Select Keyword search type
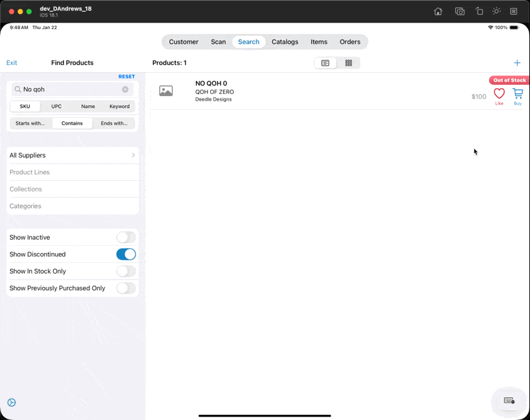Screen dimensions: 530x420 point(119,107)
